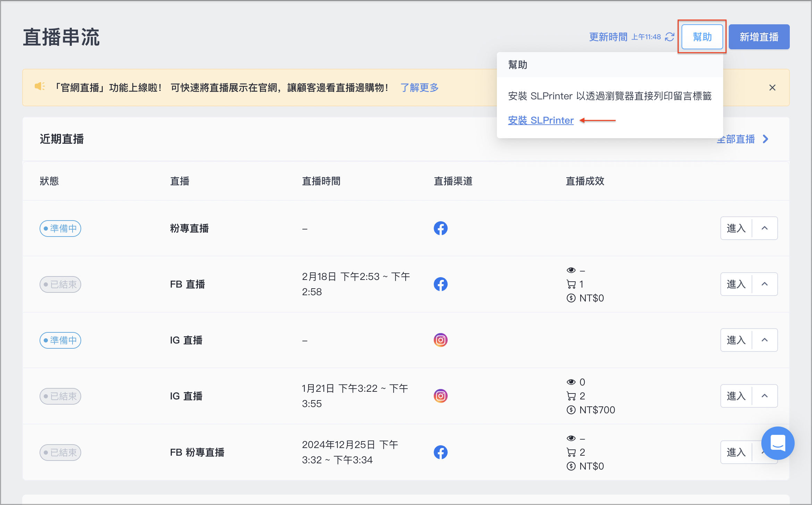812x505 pixels.
Task: Click 已結束 status badge of FB 直播
Action: point(60,284)
